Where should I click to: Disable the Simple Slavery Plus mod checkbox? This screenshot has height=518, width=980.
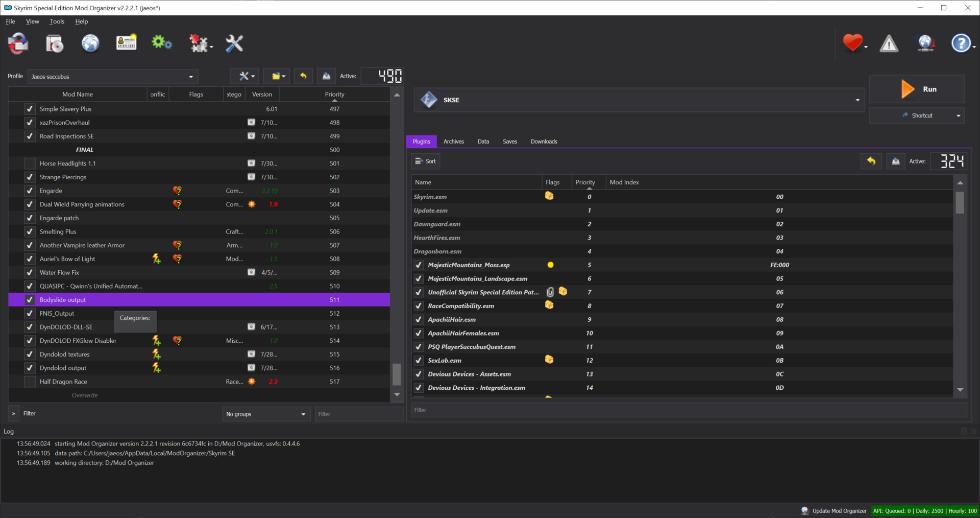30,109
